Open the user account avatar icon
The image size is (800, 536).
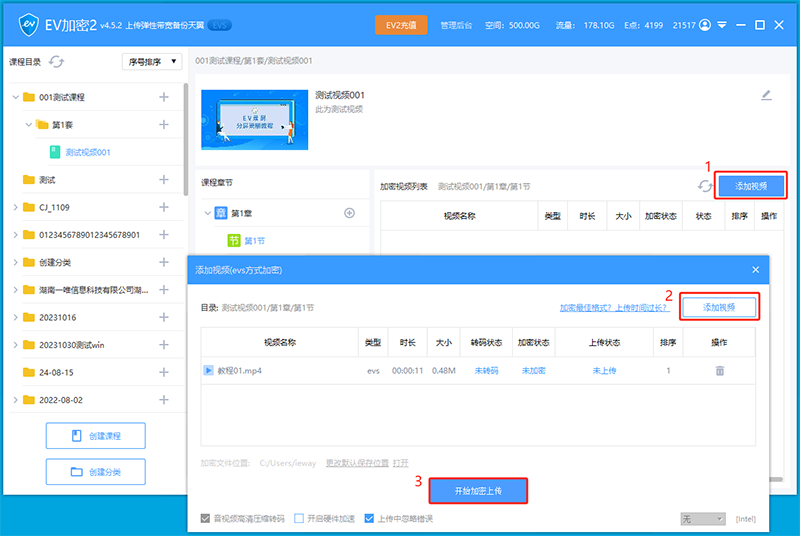coord(705,25)
